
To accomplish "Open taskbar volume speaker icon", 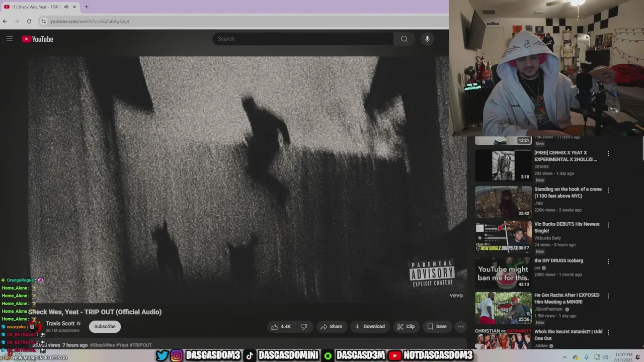I will (605, 357).
